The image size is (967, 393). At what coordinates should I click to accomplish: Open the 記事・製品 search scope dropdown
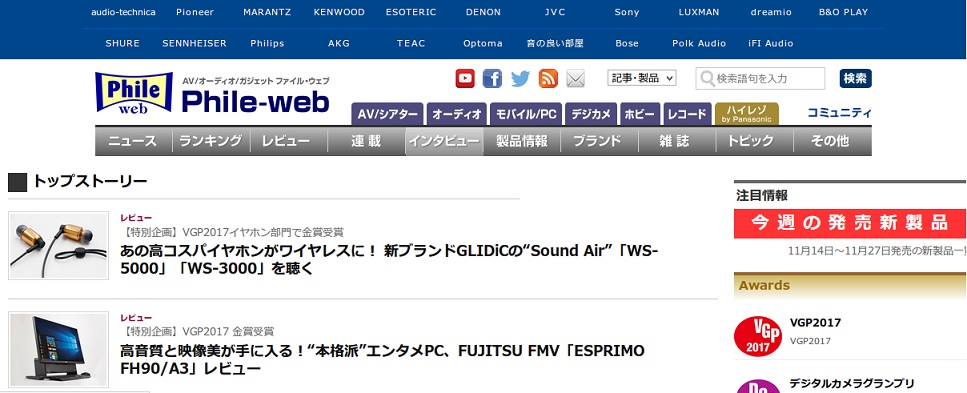(642, 78)
